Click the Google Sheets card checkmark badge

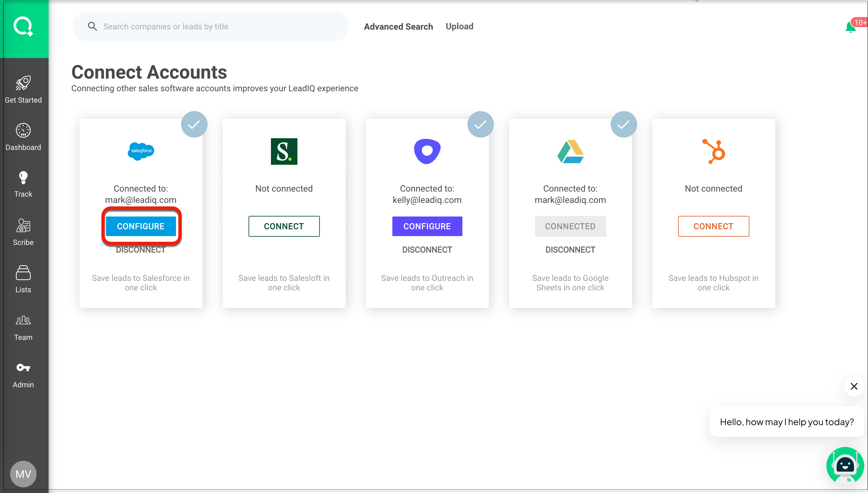pyautogui.click(x=624, y=125)
